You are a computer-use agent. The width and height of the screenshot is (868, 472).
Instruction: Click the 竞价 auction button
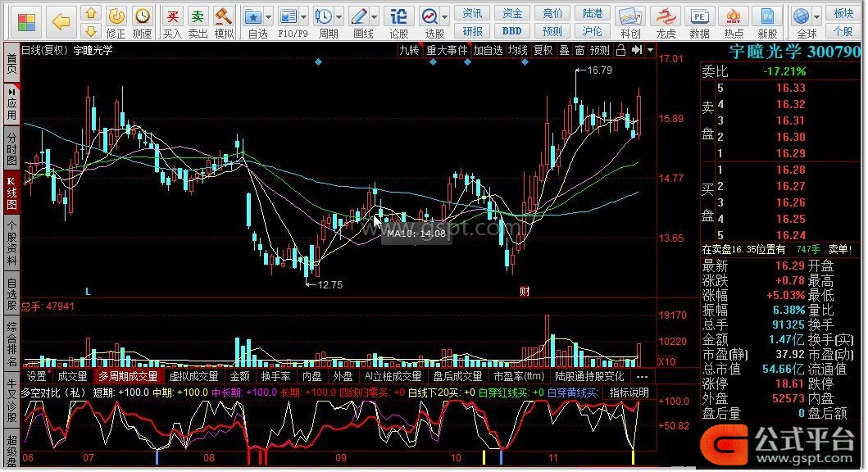[552, 13]
